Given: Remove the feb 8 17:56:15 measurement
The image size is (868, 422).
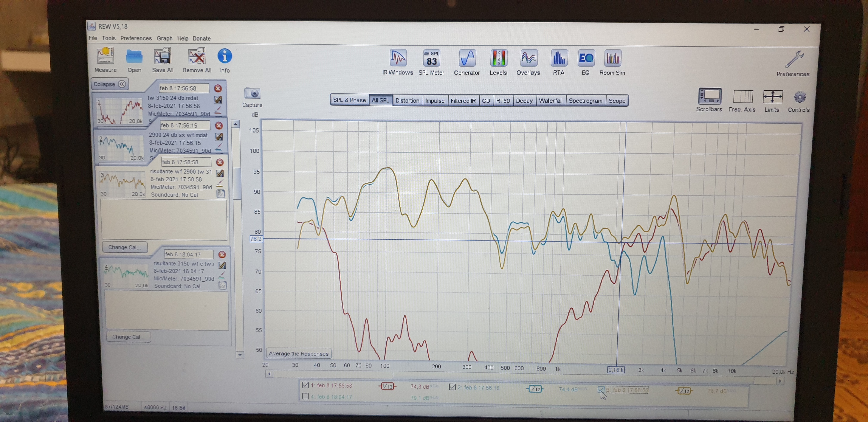Looking at the screenshot, I should coord(219,125).
